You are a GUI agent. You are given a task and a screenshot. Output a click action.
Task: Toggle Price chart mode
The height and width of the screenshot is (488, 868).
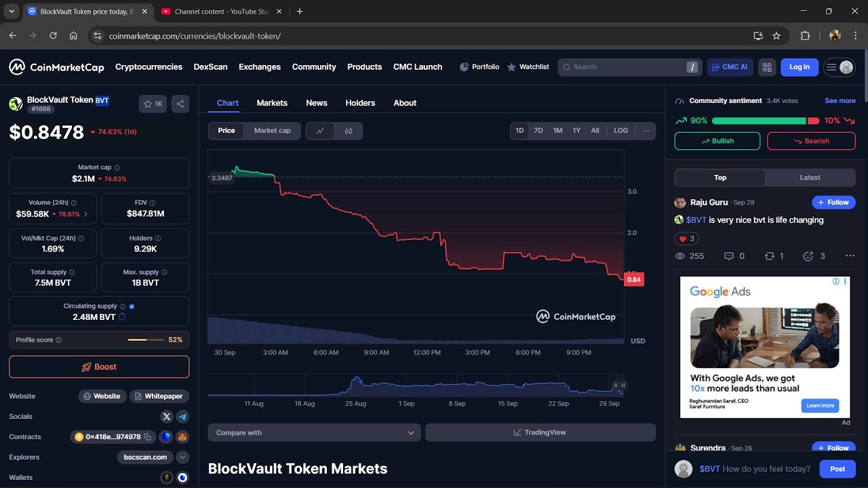point(226,131)
